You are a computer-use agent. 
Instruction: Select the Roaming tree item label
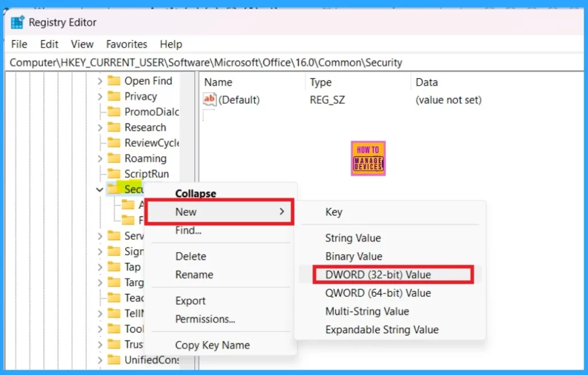coord(145,158)
